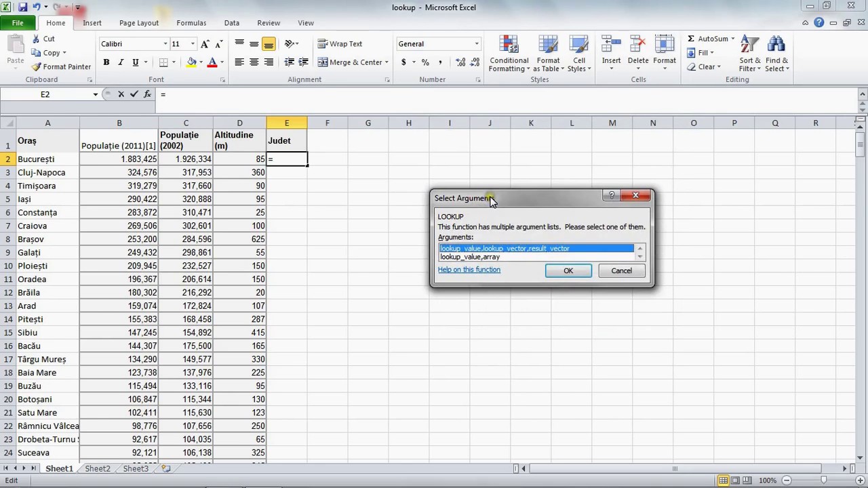Open Cell Styles gallery
Screen dimensions: 868x488
[x=578, y=54]
